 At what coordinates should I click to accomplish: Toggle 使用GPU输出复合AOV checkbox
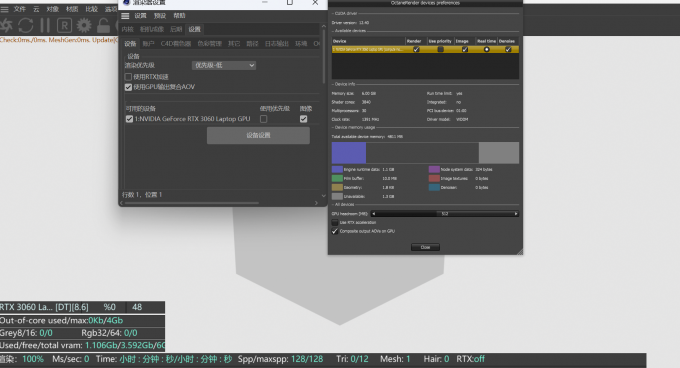click(x=128, y=87)
